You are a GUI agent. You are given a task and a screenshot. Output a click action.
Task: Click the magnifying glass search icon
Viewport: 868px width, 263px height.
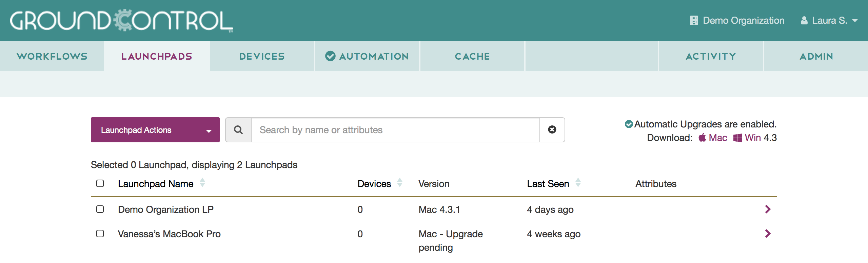[238, 130]
